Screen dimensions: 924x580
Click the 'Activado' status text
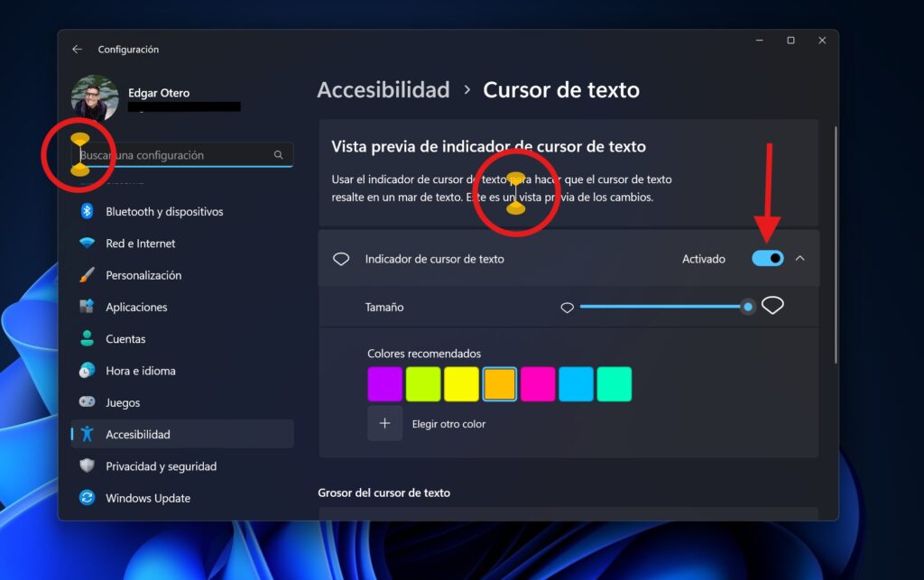[x=704, y=259]
